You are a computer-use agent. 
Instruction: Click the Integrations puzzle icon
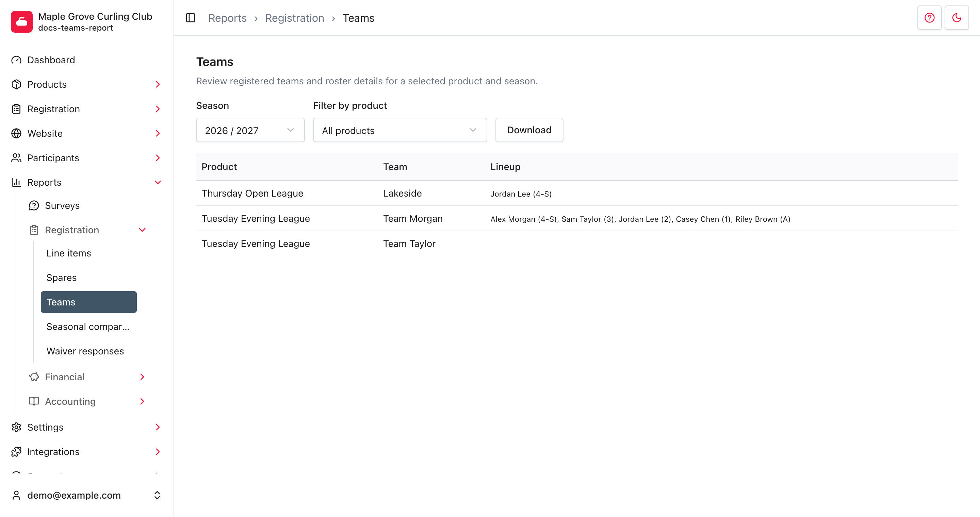tap(16, 452)
